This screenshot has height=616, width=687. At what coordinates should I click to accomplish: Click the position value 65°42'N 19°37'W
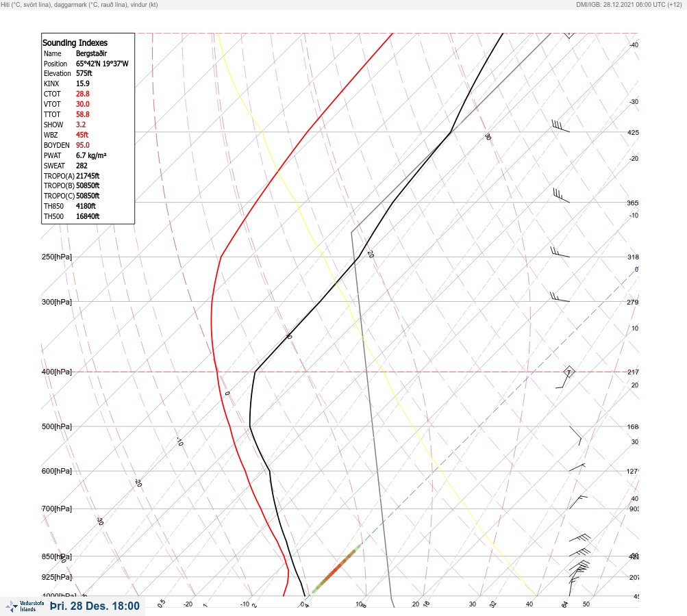click(102, 64)
